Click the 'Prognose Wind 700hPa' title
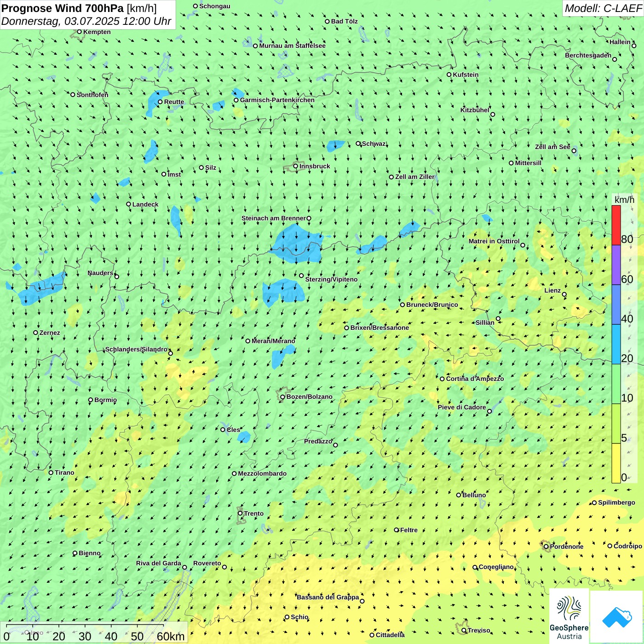This screenshot has height=644, width=644. [63, 8]
